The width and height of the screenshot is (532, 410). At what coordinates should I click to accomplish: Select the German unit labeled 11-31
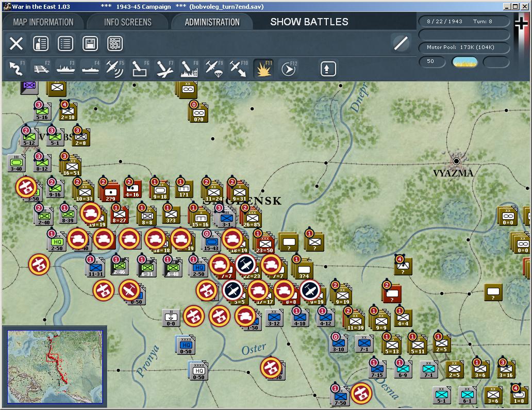[96, 269]
